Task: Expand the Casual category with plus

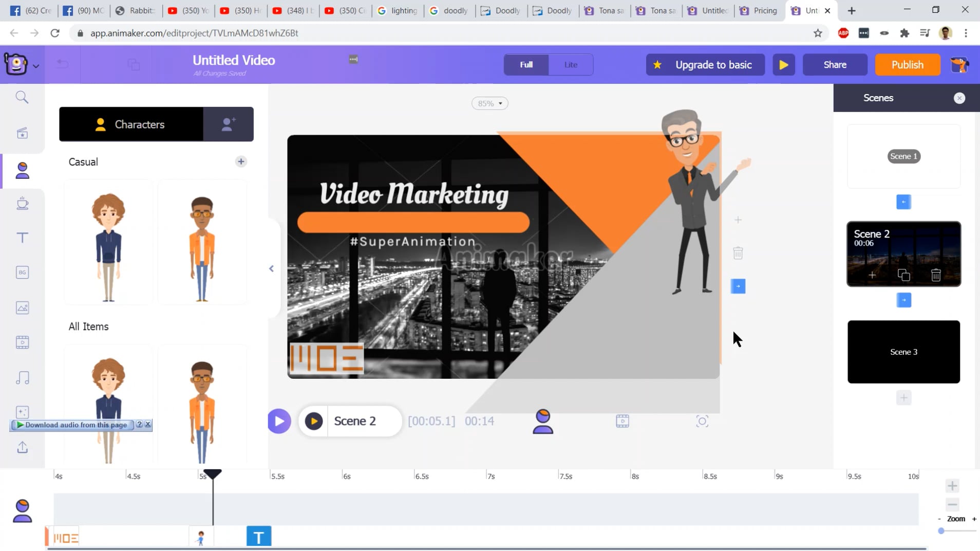Action: (x=241, y=161)
